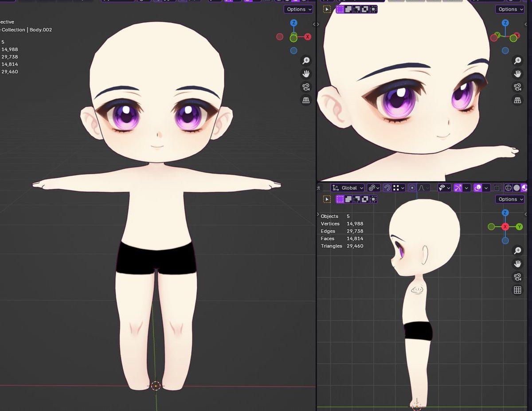The image size is (532, 411).
Task: Toggle the snapping magnet icon
Action: click(x=387, y=188)
